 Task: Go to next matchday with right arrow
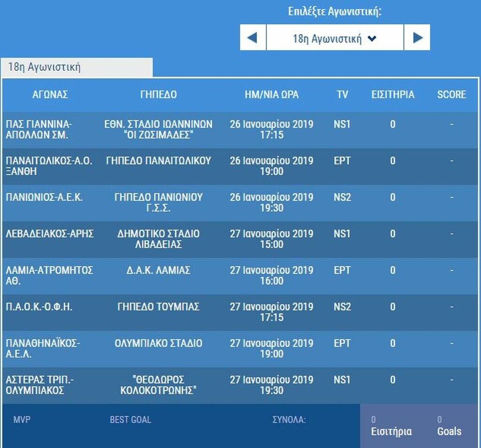[x=417, y=38]
